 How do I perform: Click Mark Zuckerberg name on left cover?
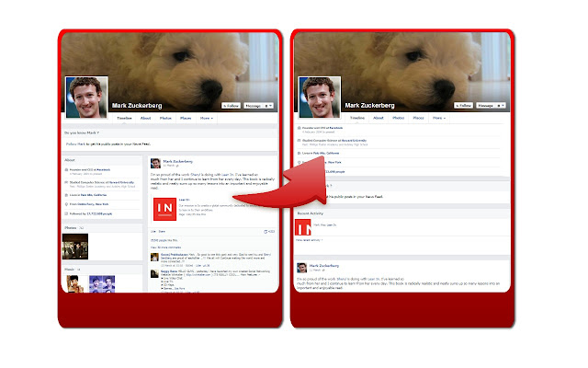coord(137,106)
